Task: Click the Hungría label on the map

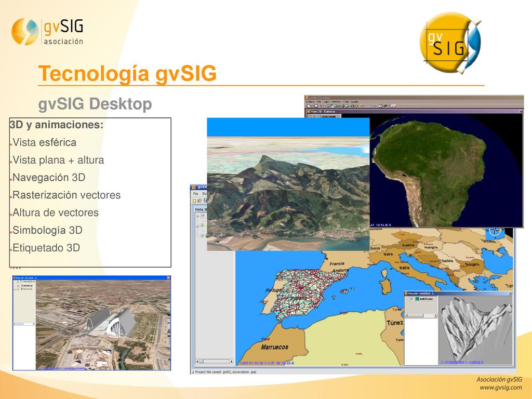Action: click(431, 248)
